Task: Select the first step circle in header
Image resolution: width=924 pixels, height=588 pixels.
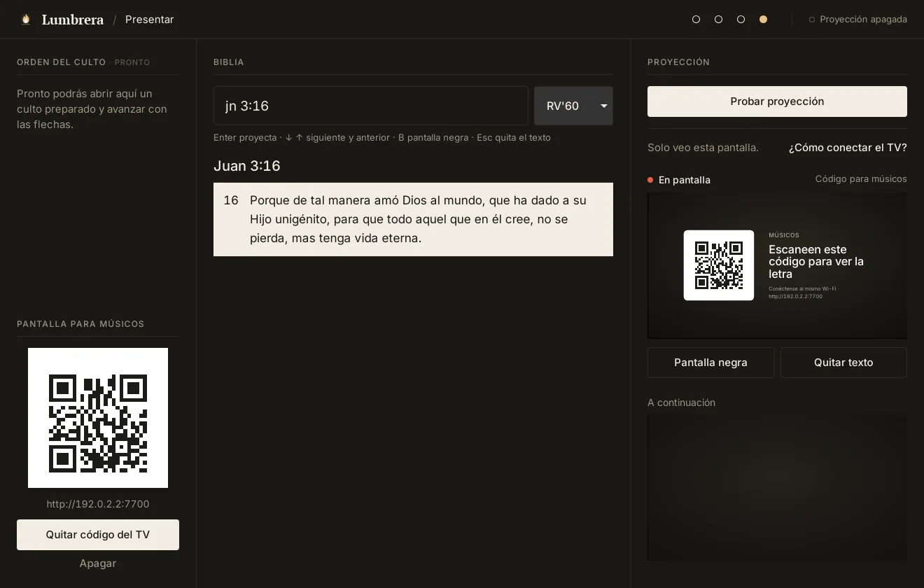Action: (696, 20)
